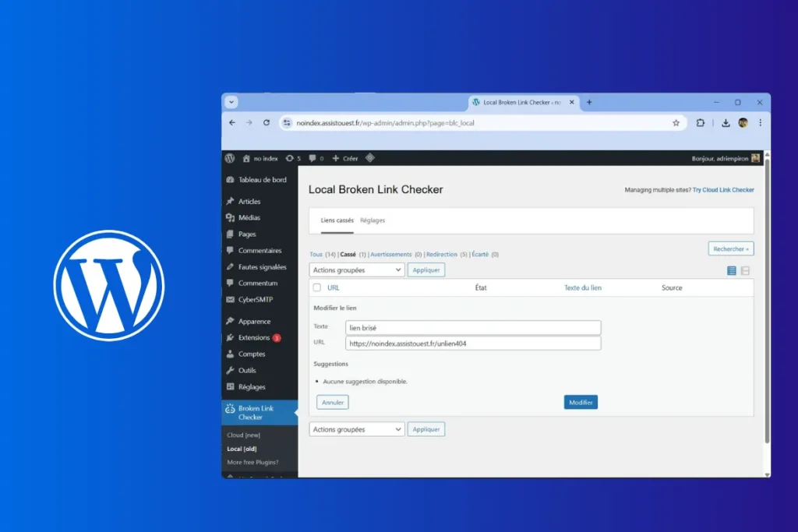Image resolution: width=798 pixels, height=532 pixels.
Task: Bookmark this page with the star icon
Action: click(676, 123)
